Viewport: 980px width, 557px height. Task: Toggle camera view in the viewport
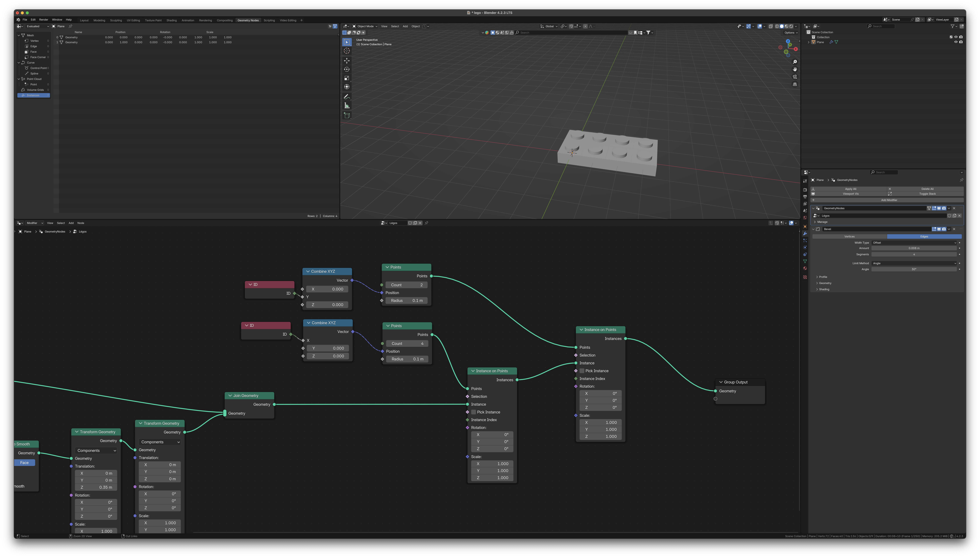point(795,77)
